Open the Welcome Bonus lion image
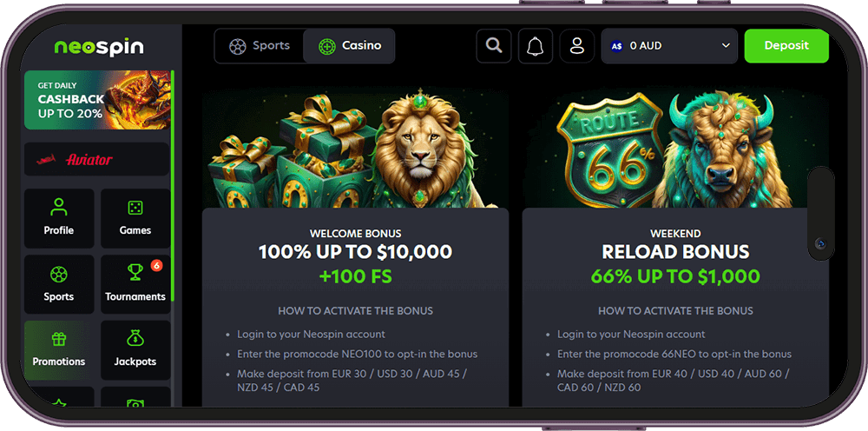Screen dimensions: 868x431 [x=355, y=148]
